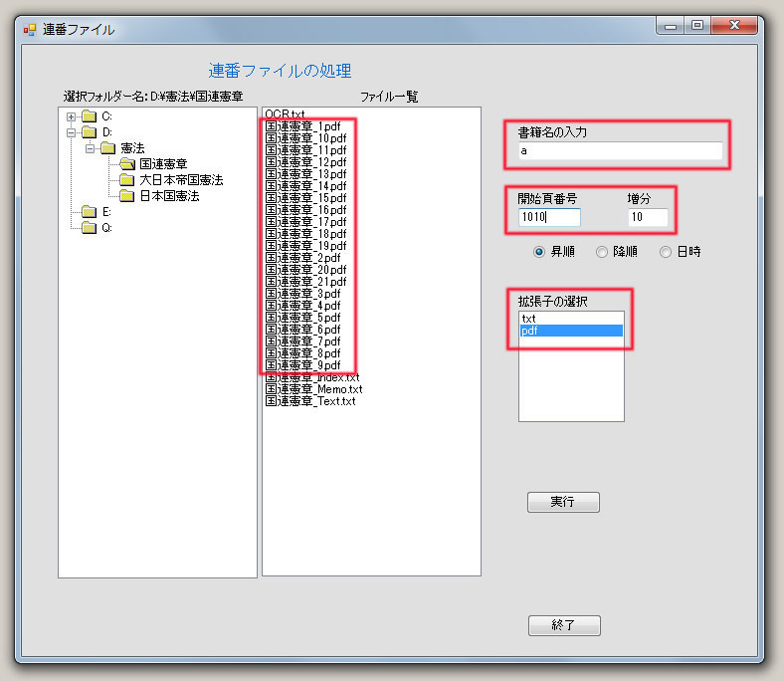Select file 国連憲章_15.pdf
Image resolution: width=784 pixels, height=681 pixels.
tap(305, 198)
